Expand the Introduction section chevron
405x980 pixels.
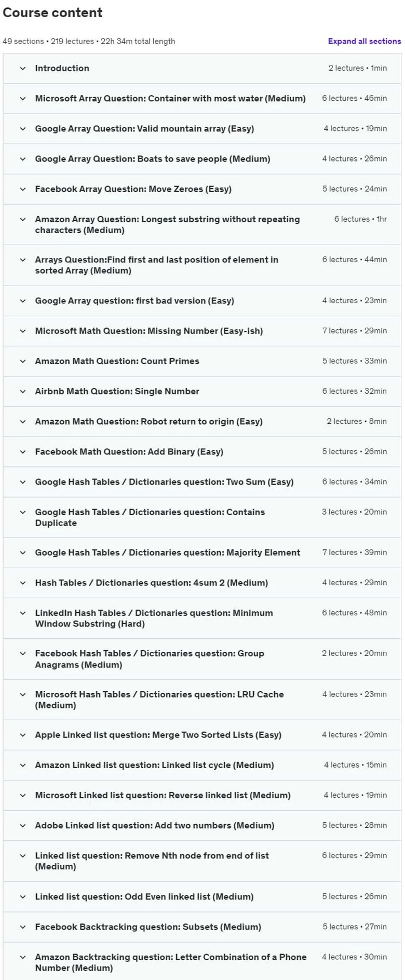[x=23, y=68]
